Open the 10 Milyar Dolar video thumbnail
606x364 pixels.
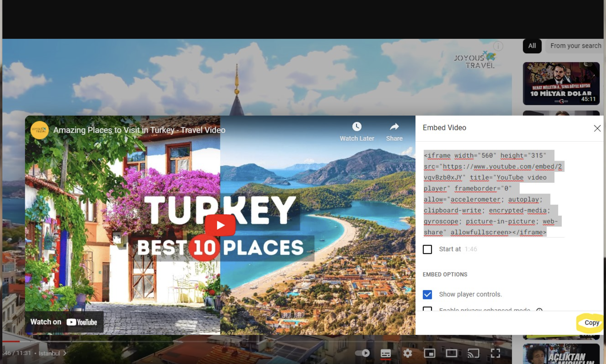pyautogui.click(x=561, y=84)
